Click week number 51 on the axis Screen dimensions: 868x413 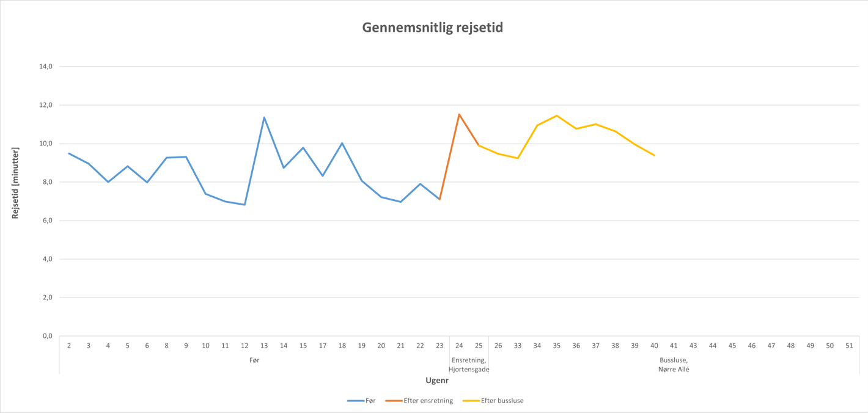coord(849,346)
